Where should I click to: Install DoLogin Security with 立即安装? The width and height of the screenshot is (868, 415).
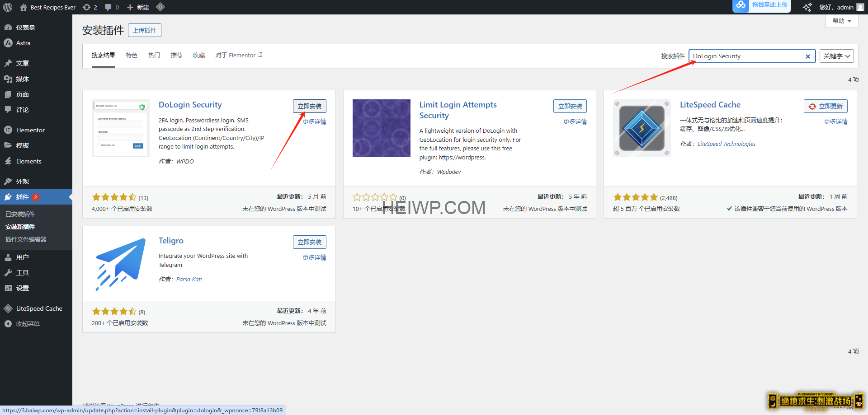[x=310, y=106]
